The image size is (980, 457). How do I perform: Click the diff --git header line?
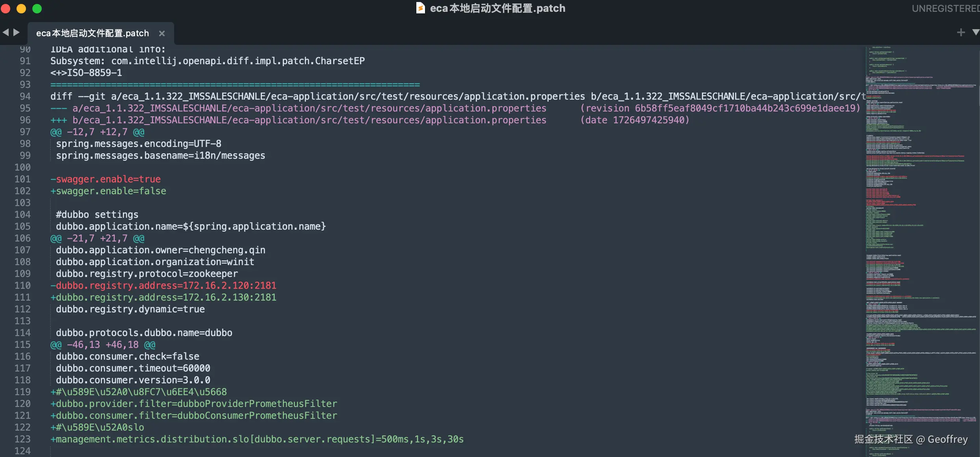click(x=315, y=97)
